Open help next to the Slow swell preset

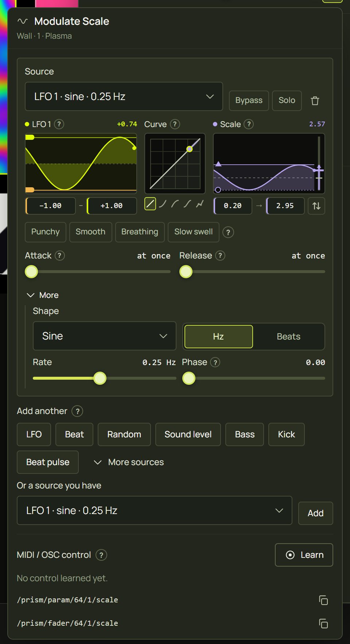pyautogui.click(x=228, y=232)
